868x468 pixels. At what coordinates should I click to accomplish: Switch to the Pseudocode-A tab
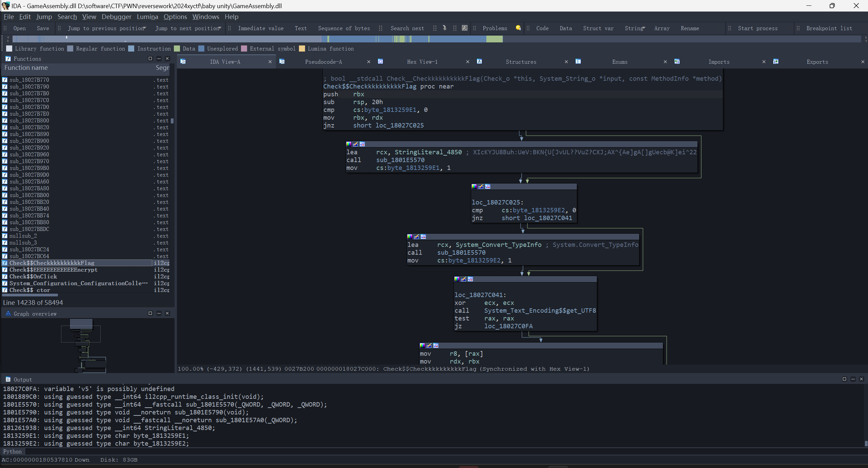pos(323,62)
